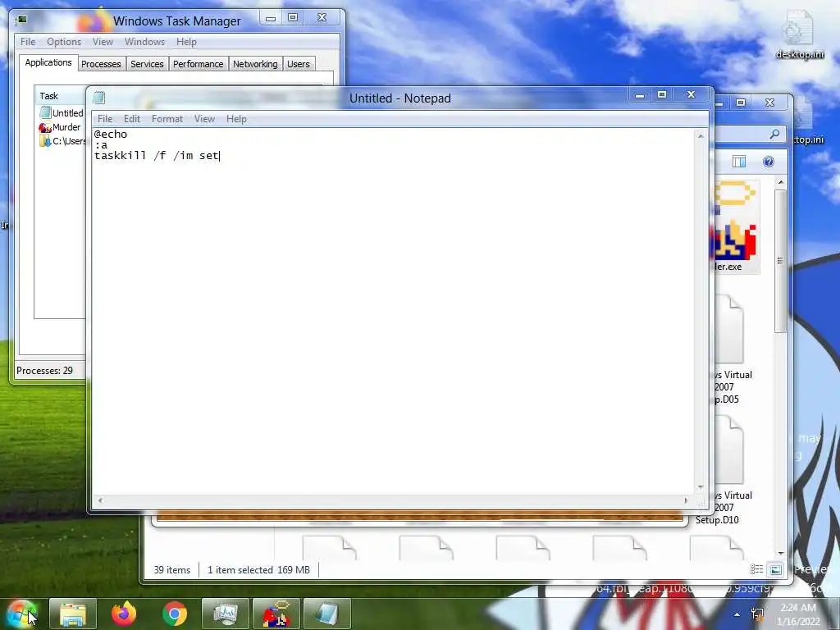Close the Task Manager window

pos(322,18)
